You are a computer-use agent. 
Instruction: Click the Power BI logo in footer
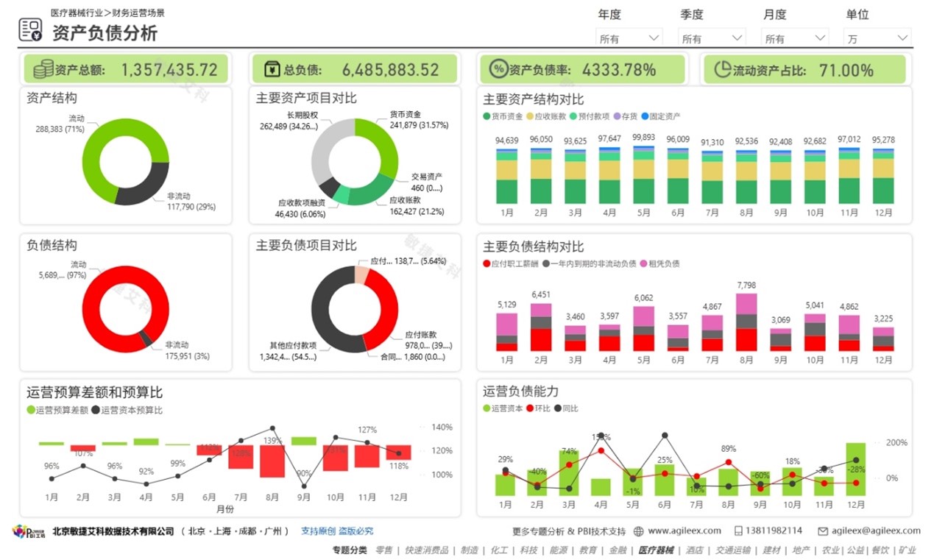29,531
